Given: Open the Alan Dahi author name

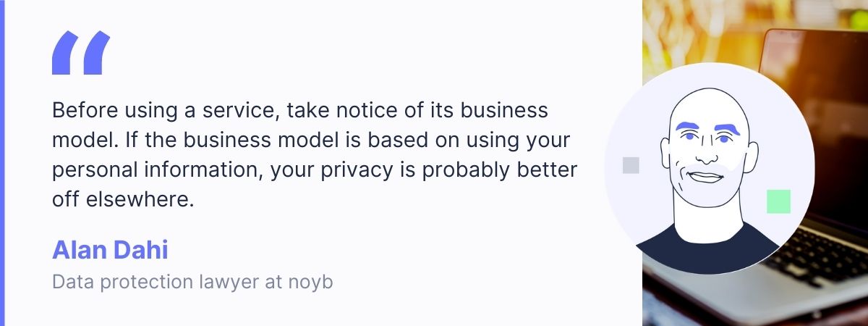Looking at the screenshot, I should tap(110, 251).
